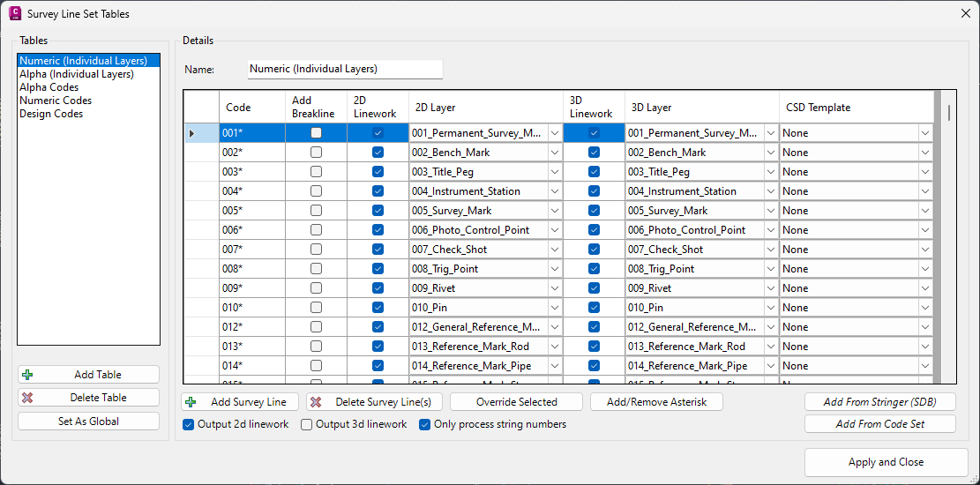Toggle the Output 2d linework checkbox
This screenshot has height=485, width=980.
(188, 424)
